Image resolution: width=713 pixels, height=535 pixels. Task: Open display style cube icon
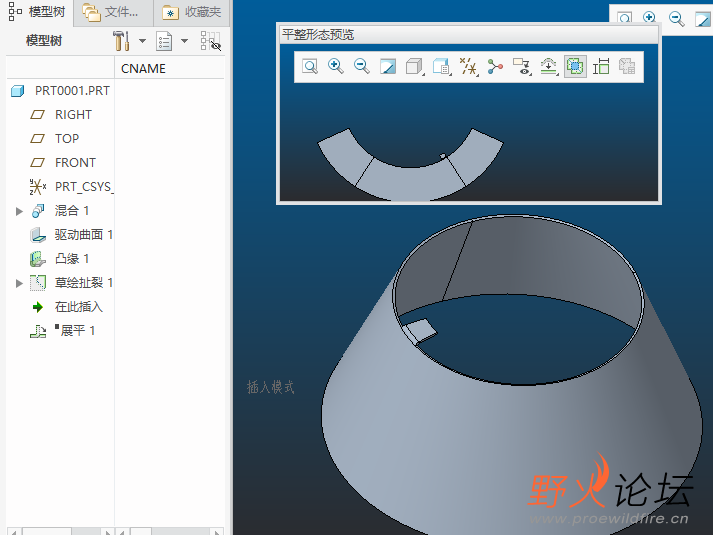tap(414, 67)
